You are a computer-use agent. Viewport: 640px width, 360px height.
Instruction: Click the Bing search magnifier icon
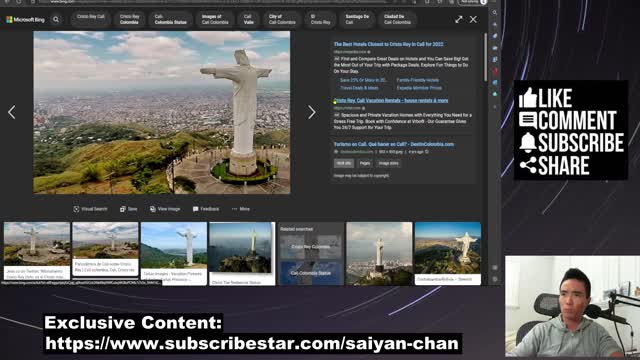[x=56, y=20]
